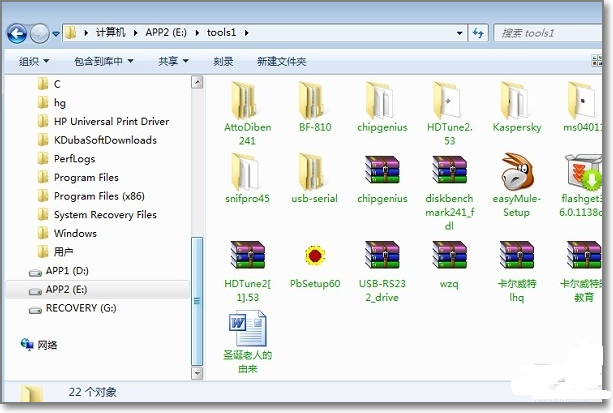Select Program Files in navigation tree
Image resolution: width=613 pixels, height=413 pixels.
(78, 177)
